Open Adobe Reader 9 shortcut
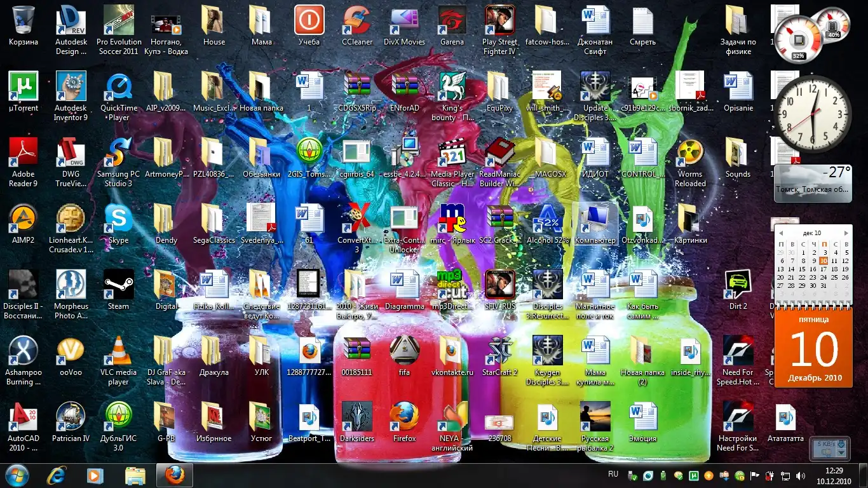Viewport: 868px width, 488px height. click(24, 153)
